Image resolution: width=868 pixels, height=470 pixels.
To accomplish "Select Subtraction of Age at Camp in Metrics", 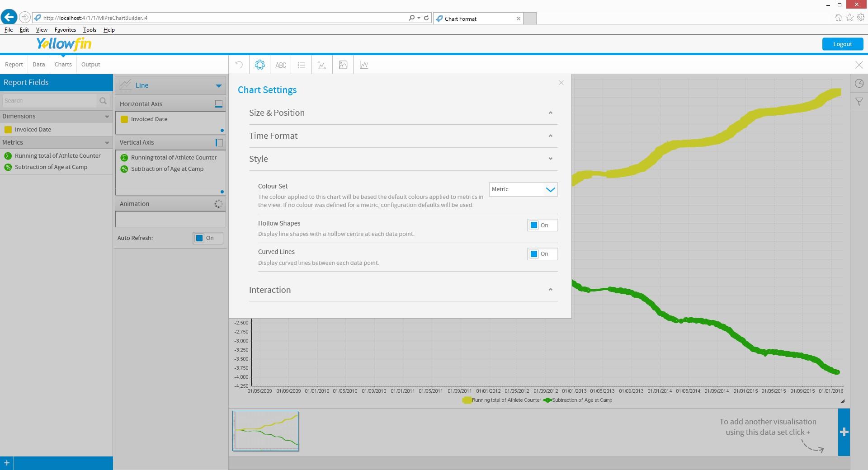I will point(51,167).
